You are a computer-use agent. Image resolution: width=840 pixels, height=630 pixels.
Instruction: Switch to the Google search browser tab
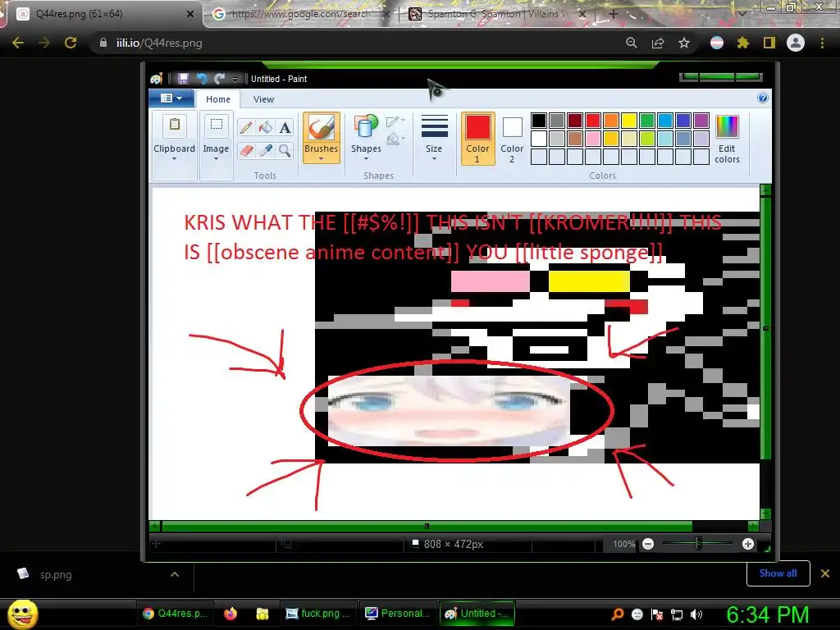(x=299, y=14)
